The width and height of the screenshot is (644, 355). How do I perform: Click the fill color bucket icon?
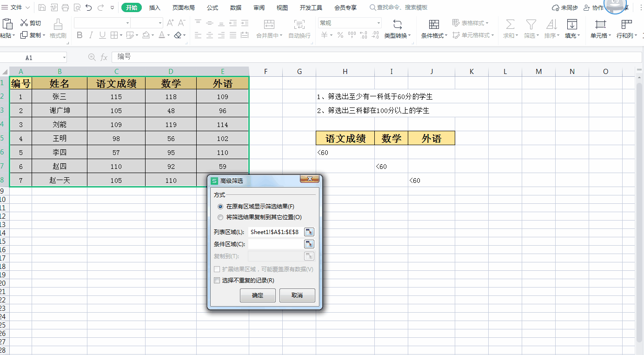pyautogui.click(x=146, y=35)
